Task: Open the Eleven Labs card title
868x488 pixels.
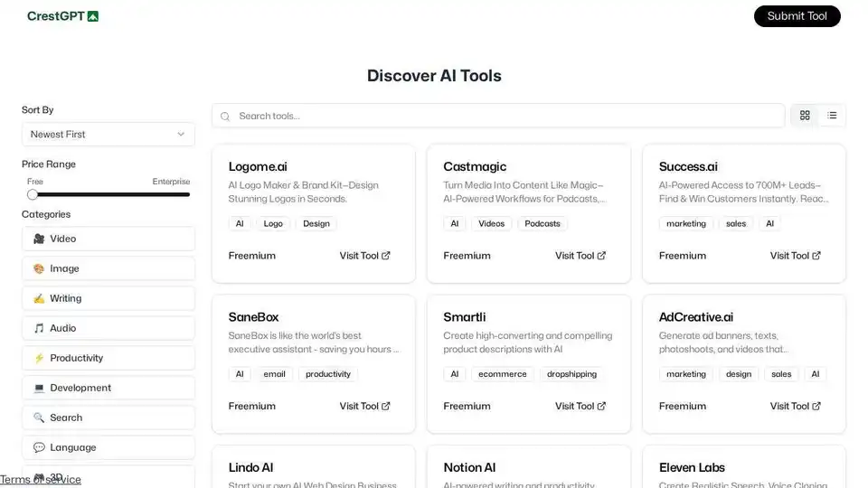Action: (x=692, y=467)
